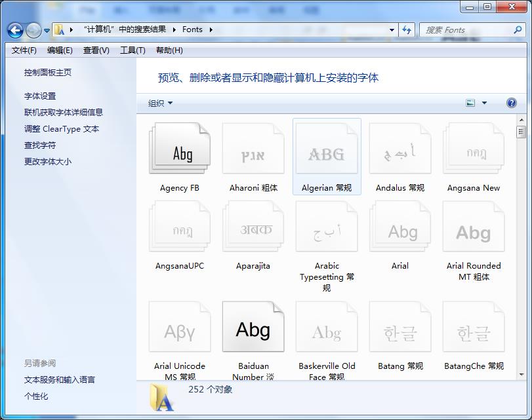The height and width of the screenshot is (420, 532).
Task: Go to 控制面板主页
Action: pyautogui.click(x=48, y=73)
